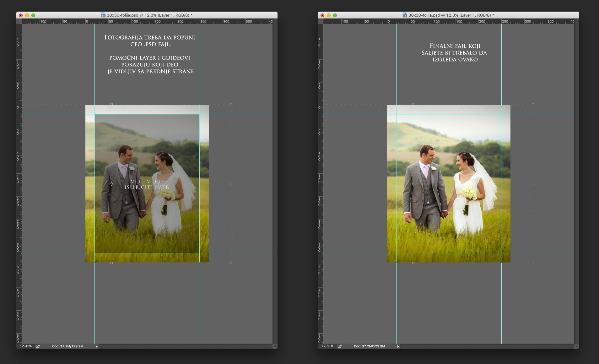The image size is (599, 364).
Task: Click the top-right transform handle in left window
Action: pyautogui.click(x=231, y=104)
